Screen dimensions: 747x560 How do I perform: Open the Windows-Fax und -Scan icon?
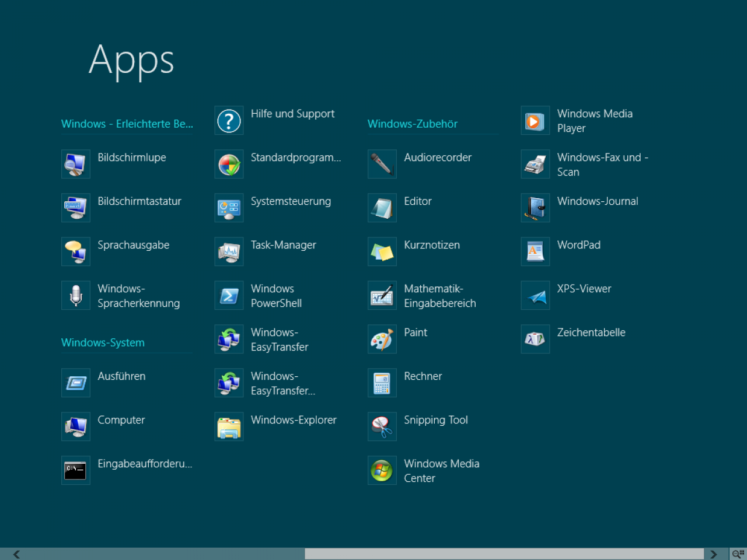click(x=535, y=164)
